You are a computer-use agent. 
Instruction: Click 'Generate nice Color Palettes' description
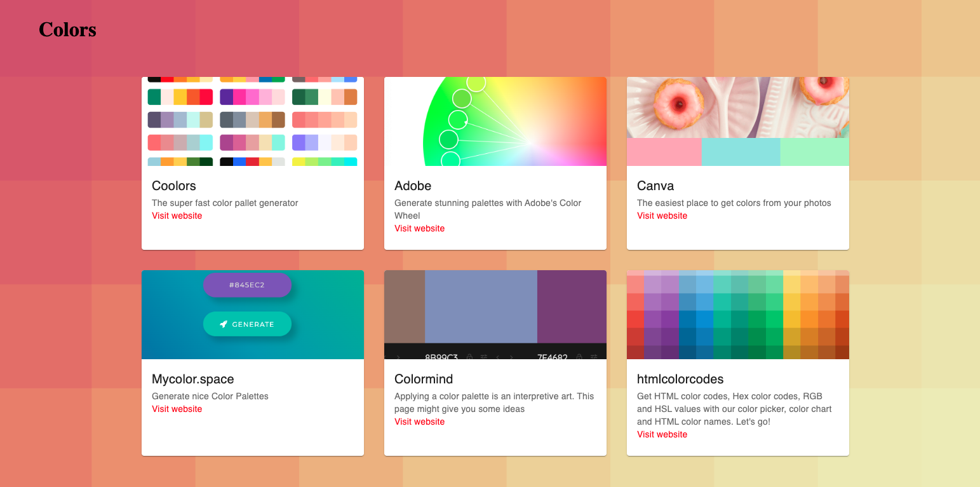click(x=210, y=396)
